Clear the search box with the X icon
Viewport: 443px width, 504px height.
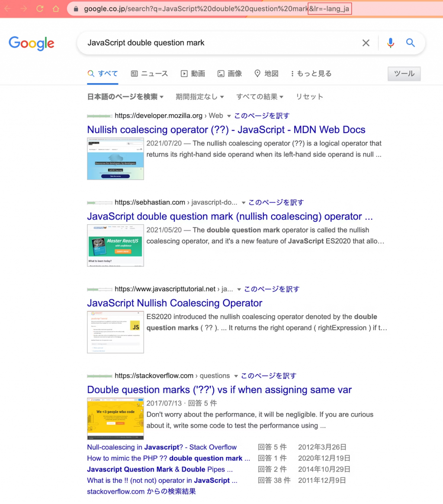click(x=366, y=43)
